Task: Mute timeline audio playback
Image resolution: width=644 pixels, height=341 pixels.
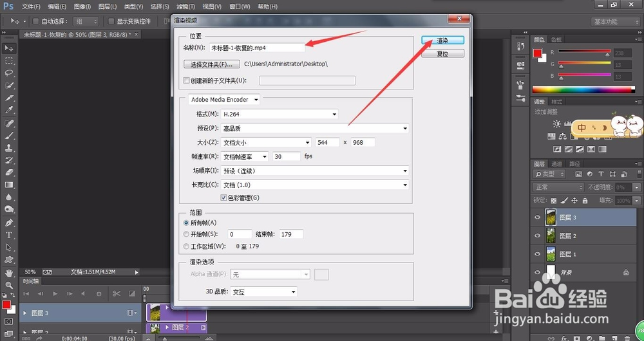Action: pyautogui.click(x=83, y=294)
